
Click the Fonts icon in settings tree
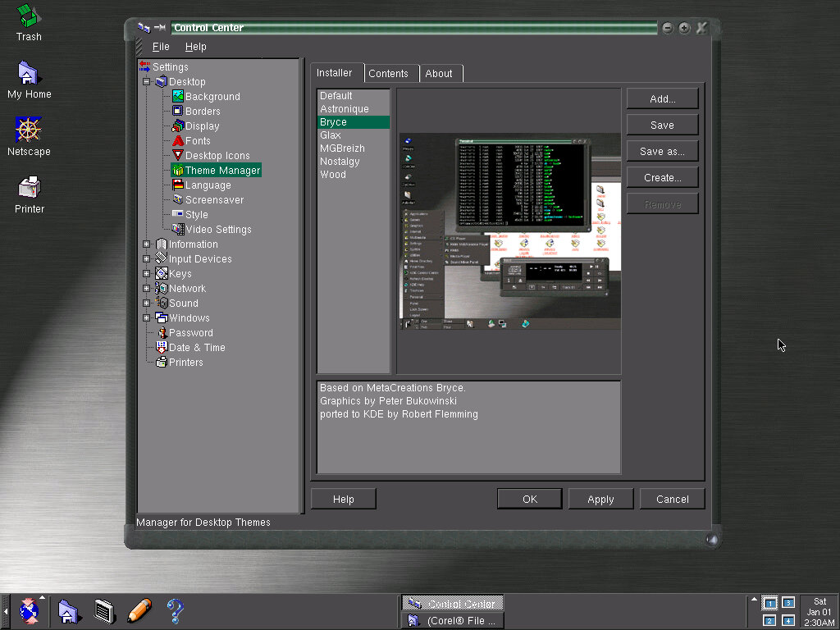(x=177, y=141)
